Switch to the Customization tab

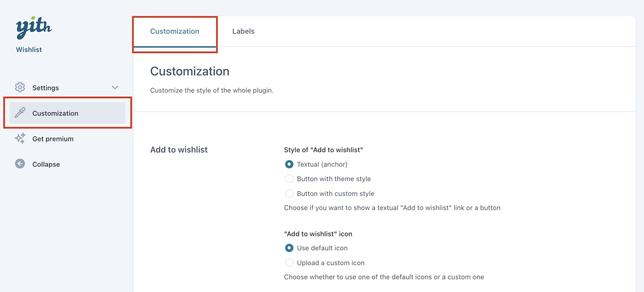[x=175, y=31]
